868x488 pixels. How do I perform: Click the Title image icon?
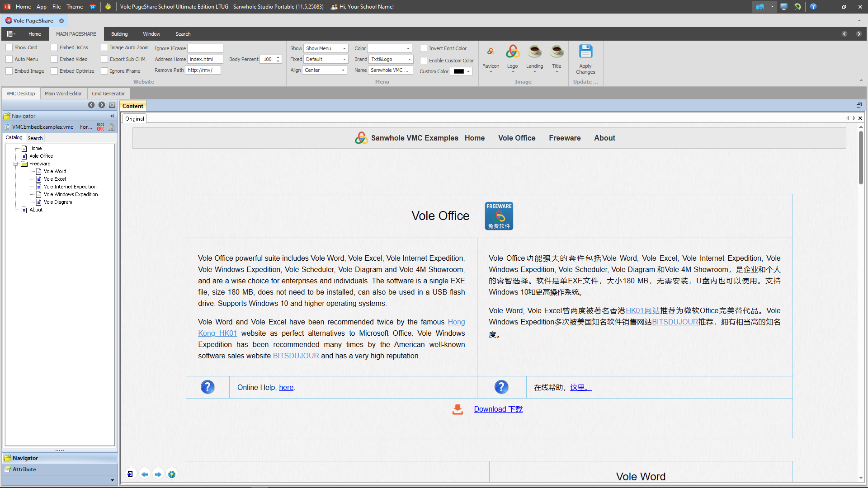(557, 52)
